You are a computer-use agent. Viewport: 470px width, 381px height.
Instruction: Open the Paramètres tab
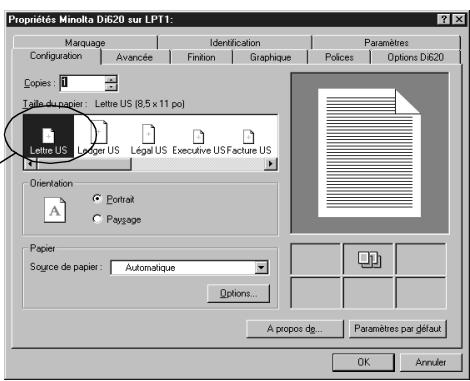pos(386,43)
